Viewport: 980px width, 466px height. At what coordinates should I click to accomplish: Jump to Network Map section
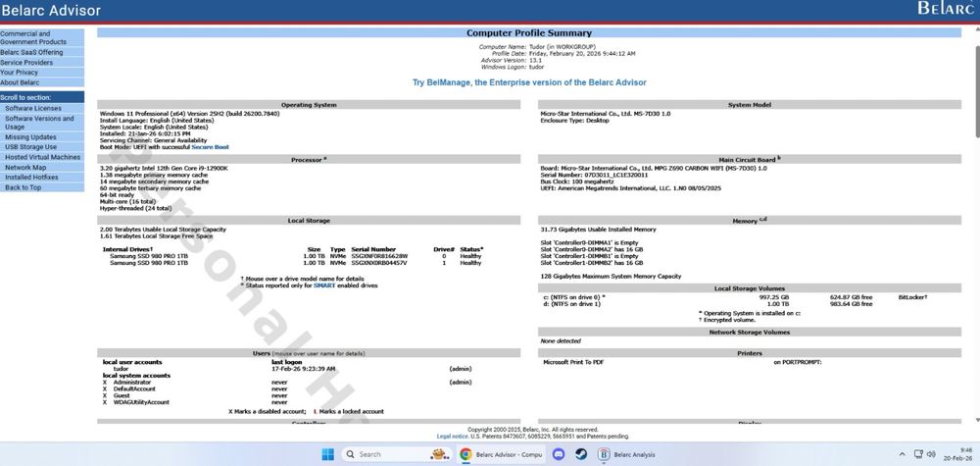click(42, 168)
